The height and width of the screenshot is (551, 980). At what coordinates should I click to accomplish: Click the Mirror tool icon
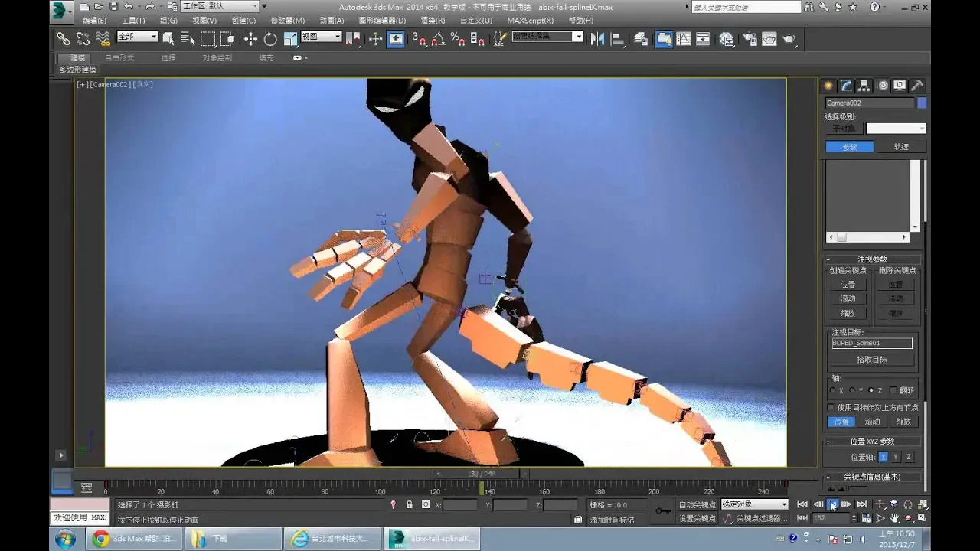(598, 39)
